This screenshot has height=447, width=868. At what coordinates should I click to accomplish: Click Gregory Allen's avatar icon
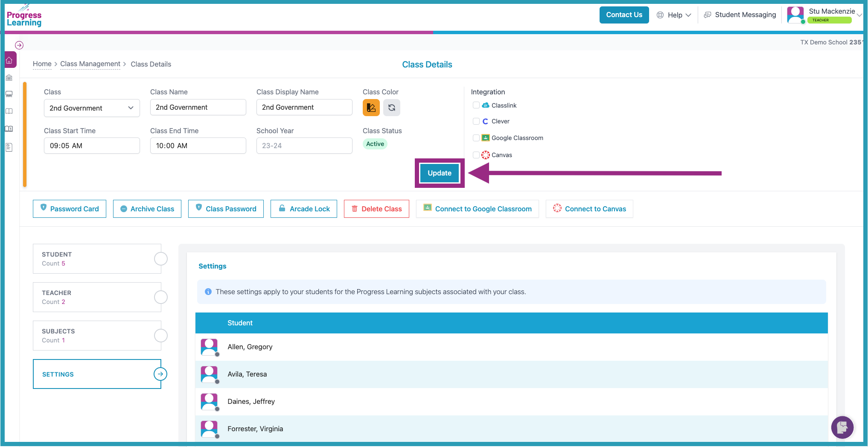(x=209, y=347)
